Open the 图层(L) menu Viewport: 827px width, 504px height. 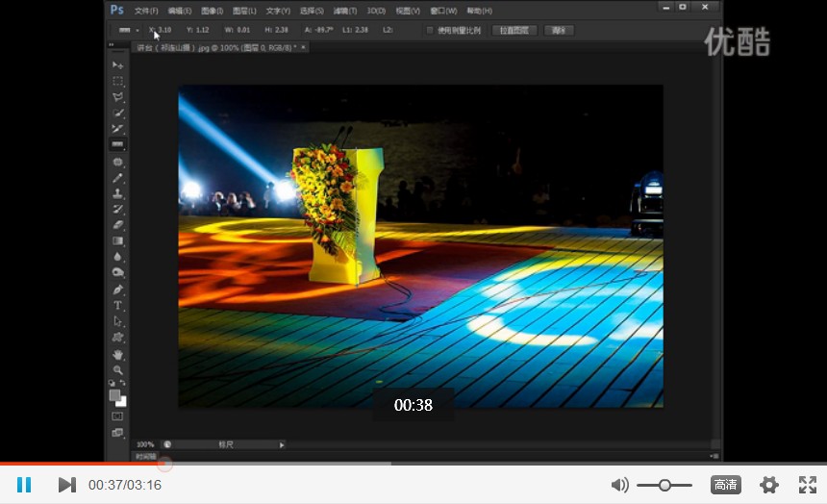[x=244, y=11]
